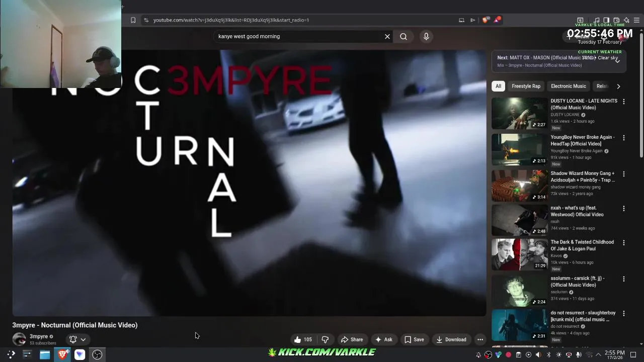644x362 pixels.
Task: Open The Dark & Twisted Childhood video title
Action: [582, 245]
